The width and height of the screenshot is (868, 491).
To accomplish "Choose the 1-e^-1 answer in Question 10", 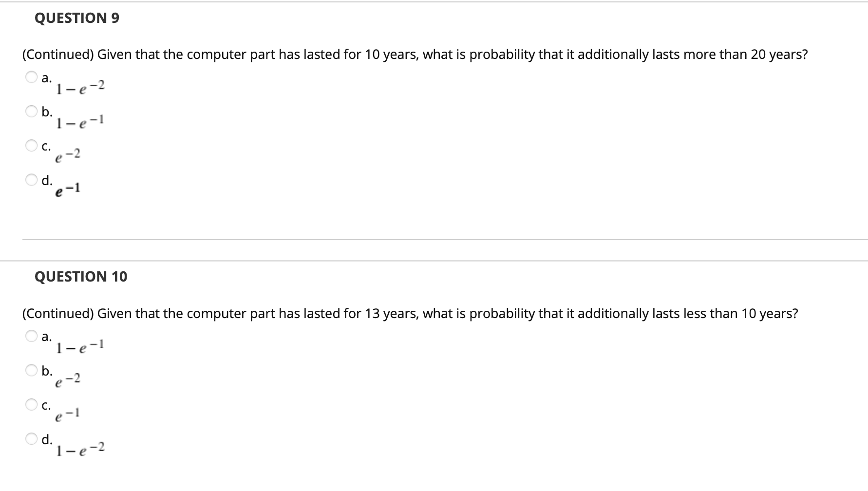I will pyautogui.click(x=31, y=336).
